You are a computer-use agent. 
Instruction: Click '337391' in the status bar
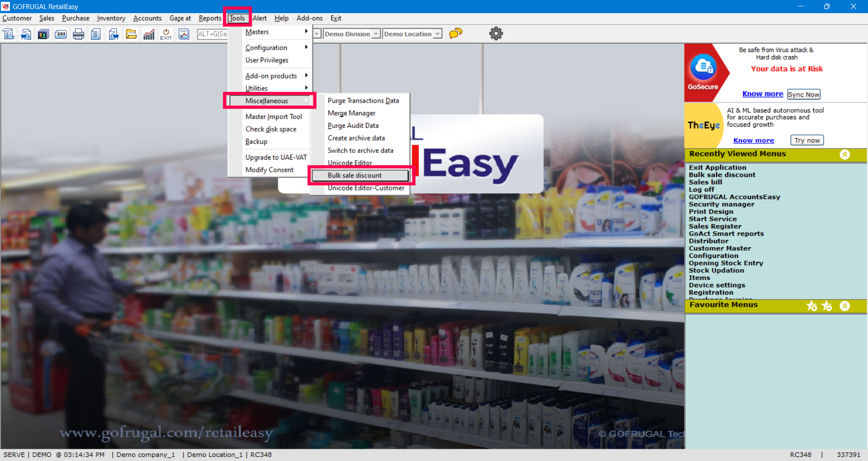pos(848,455)
